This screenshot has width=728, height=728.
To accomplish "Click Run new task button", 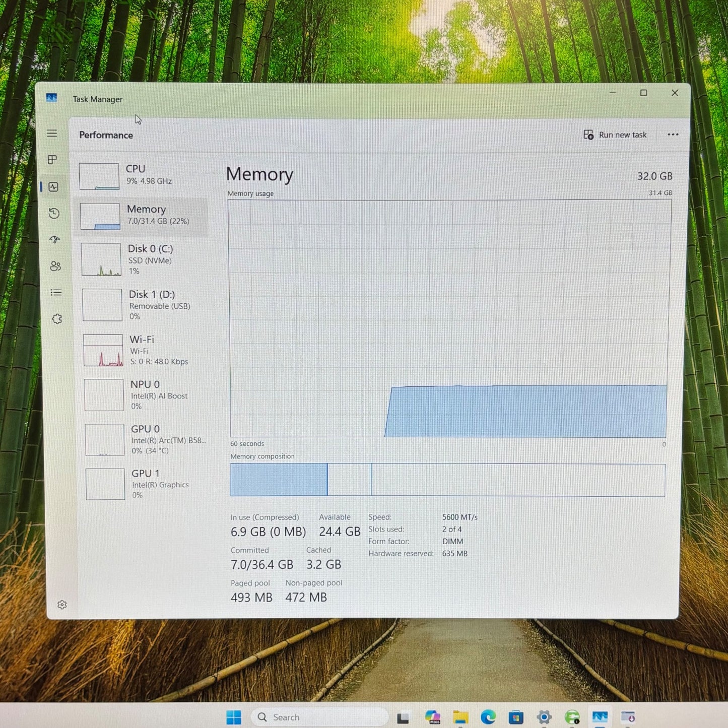I will click(615, 135).
